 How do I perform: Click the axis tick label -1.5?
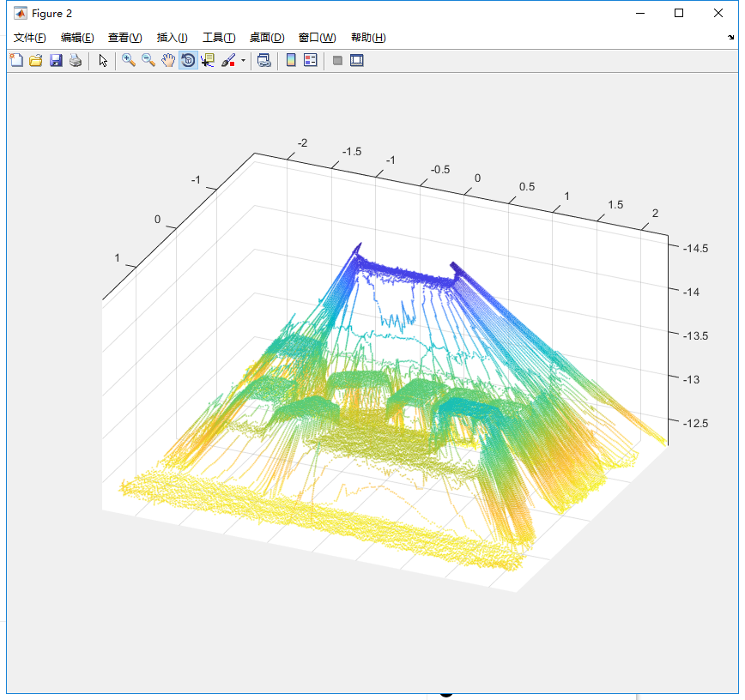pyautogui.click(x=352, y=152)
